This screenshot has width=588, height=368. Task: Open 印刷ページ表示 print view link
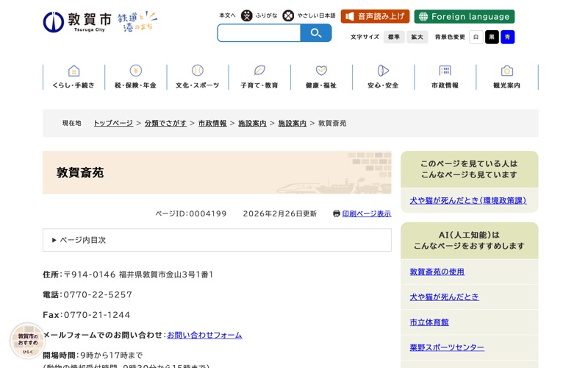(366, 213)
